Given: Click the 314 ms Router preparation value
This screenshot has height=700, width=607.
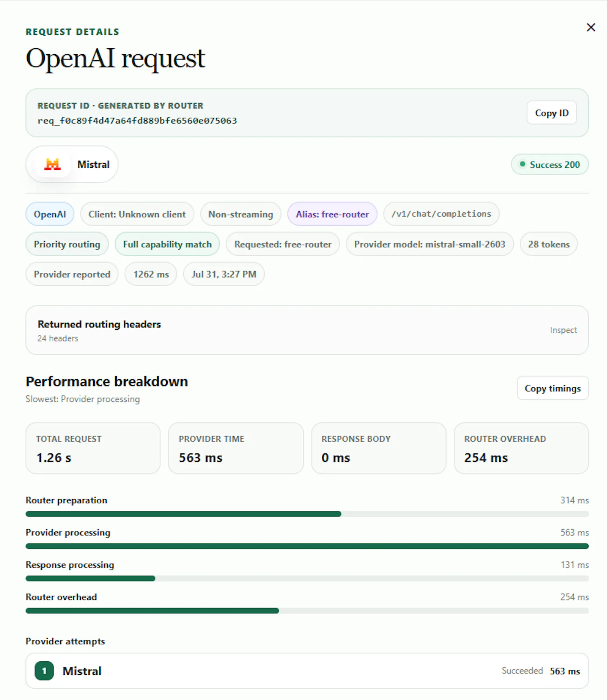Looking at the screenshot, I should [x=574, y=500].
